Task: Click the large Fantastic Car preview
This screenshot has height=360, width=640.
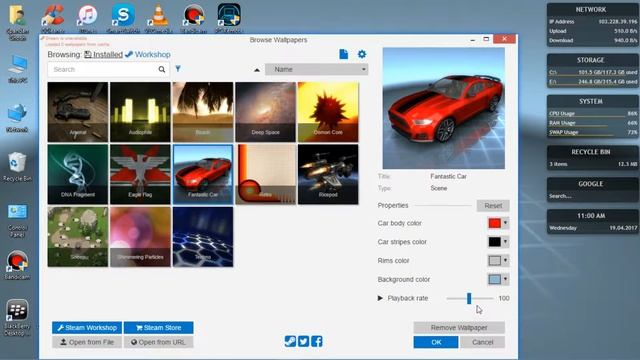Action: click(444, 108)
